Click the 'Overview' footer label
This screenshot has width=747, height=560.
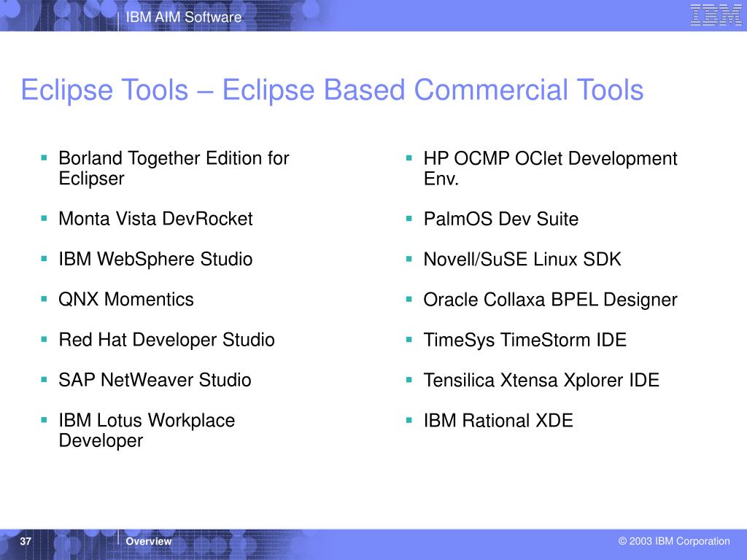(149, 542)
